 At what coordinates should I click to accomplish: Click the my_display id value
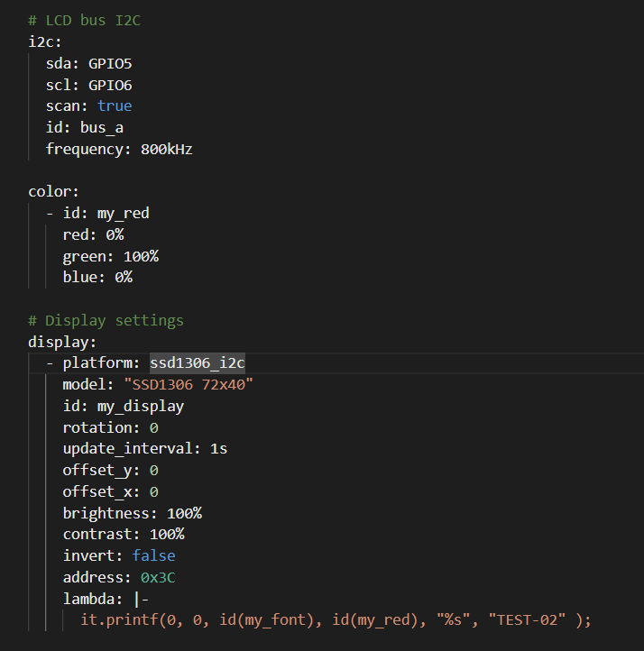(140, 406)
